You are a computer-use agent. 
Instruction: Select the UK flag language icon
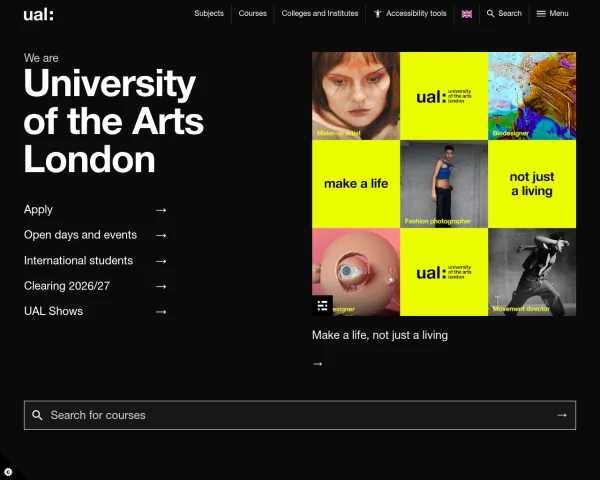[x=466, y=14]
